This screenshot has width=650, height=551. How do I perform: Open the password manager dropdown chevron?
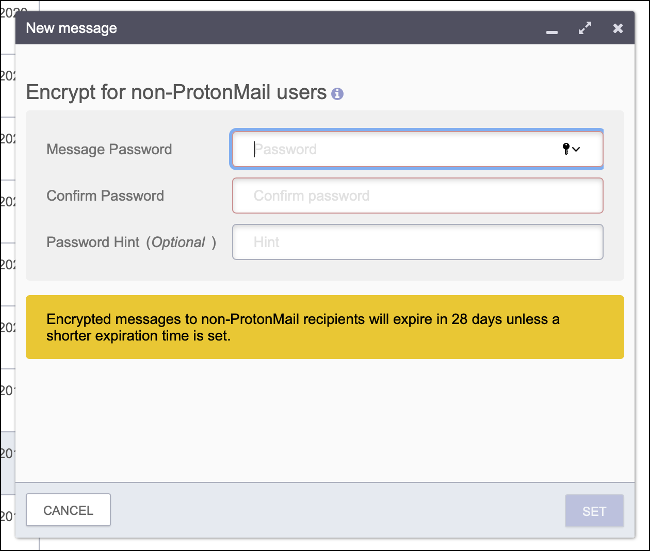click(x=577, y=150)
